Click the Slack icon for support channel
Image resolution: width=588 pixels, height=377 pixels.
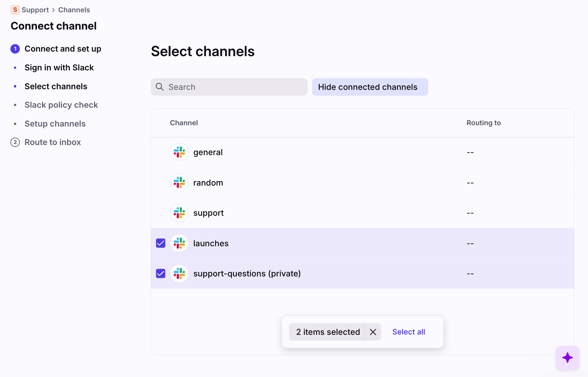coord(179,213)
